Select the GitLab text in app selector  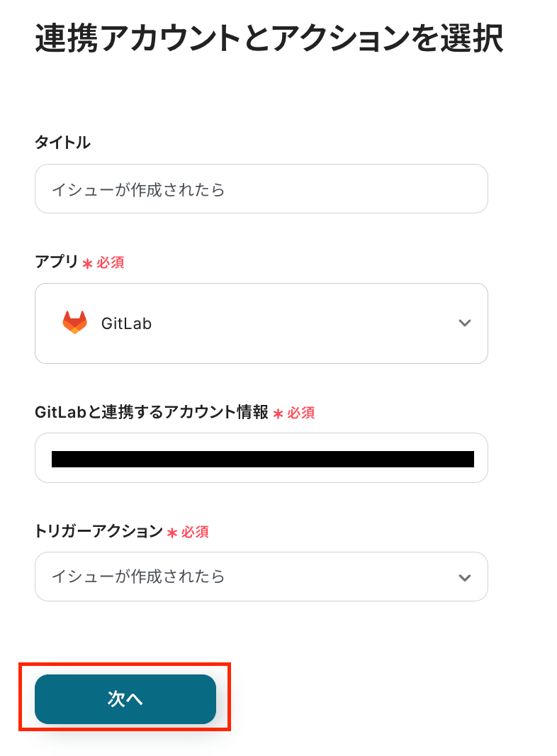126,323
